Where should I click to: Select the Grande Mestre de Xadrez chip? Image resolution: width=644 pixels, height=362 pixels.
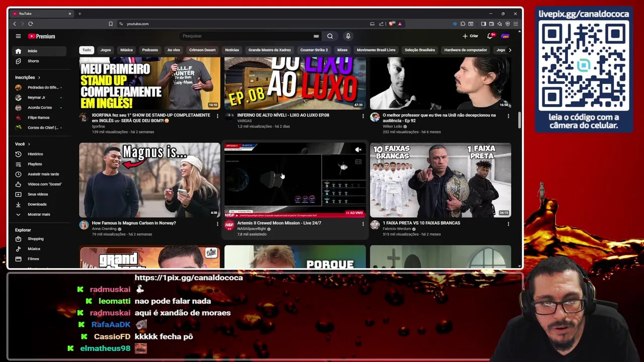tap(270, 50)
